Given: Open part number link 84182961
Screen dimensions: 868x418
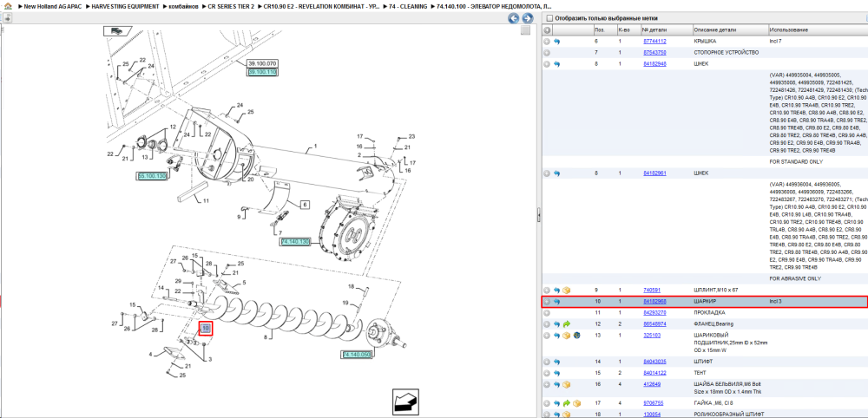Looking at the screenshot, I should [x=654, y=173].
